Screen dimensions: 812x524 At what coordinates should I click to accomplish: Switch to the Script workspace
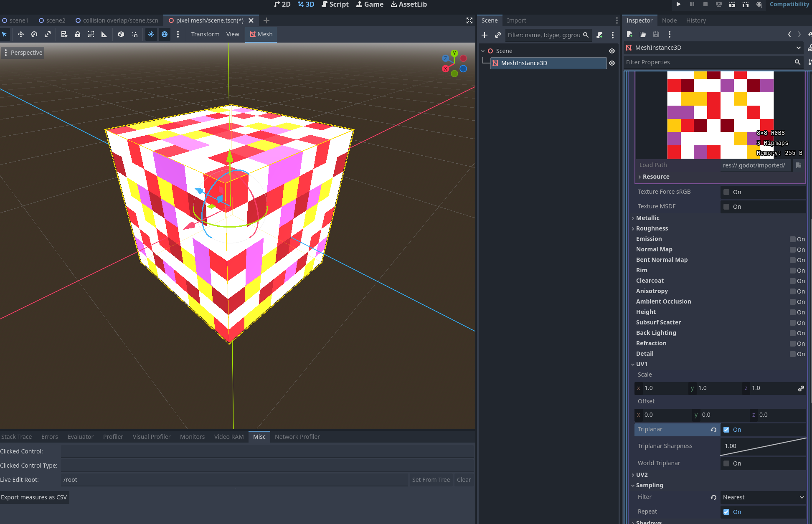pos(335,4)
